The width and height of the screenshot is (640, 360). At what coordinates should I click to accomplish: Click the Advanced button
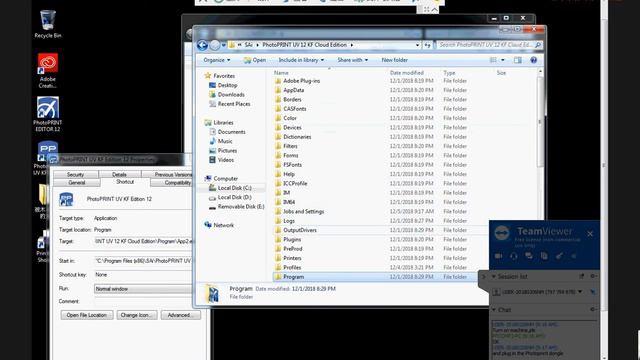click(180, 315)
